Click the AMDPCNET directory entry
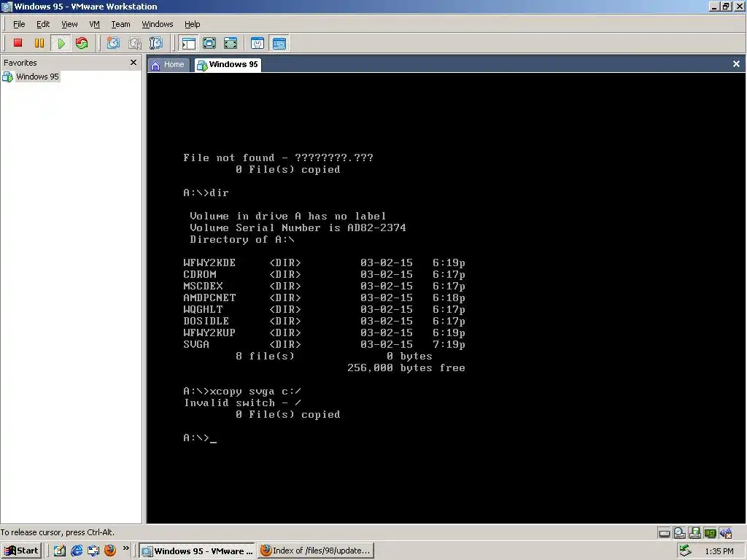Viewport: 747px width, 560px height. coord(324,297)
